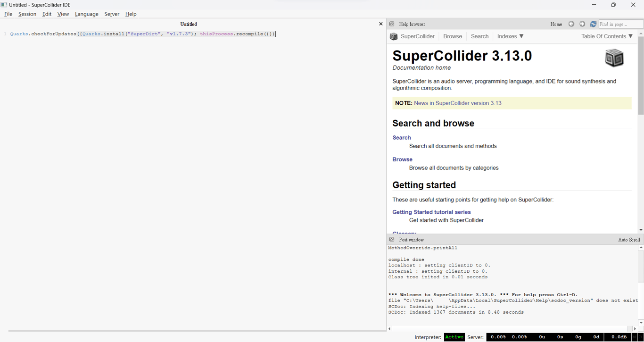Click the SuperCollider cube icon in help navbar

tap(394, 36)
